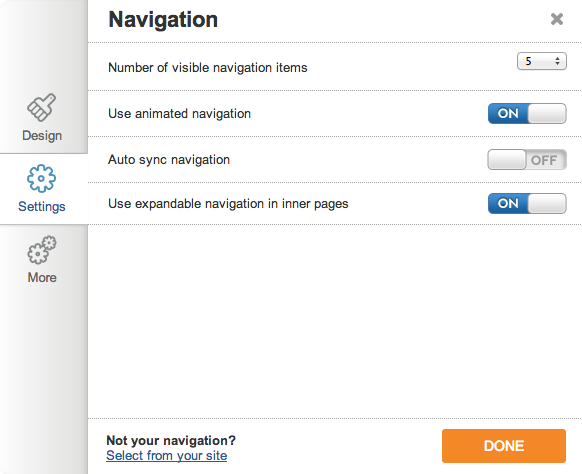Toggle Use animated navigation switch

pyautogui.click(x=527, y=114)
